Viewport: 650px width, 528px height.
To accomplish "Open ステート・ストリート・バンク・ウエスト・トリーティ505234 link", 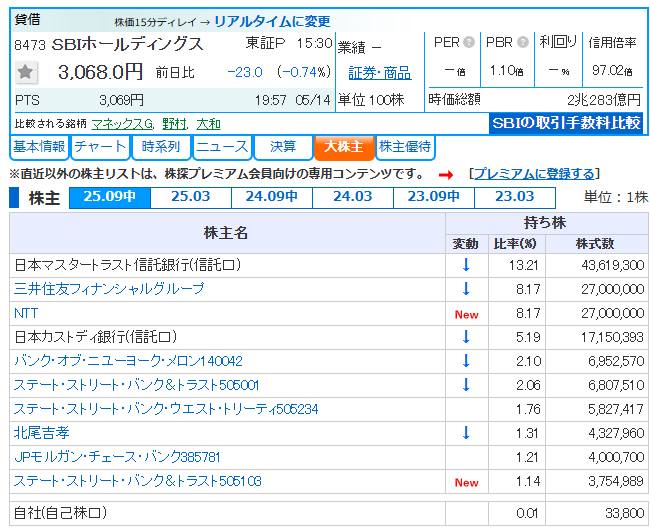I will click(x=166, y=409).
